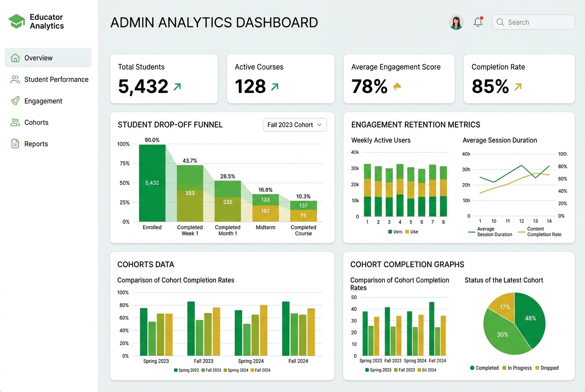Click the chevron in the cohort selector
Viewport: 585px width, 392px height.
click(x=319, y=125)
